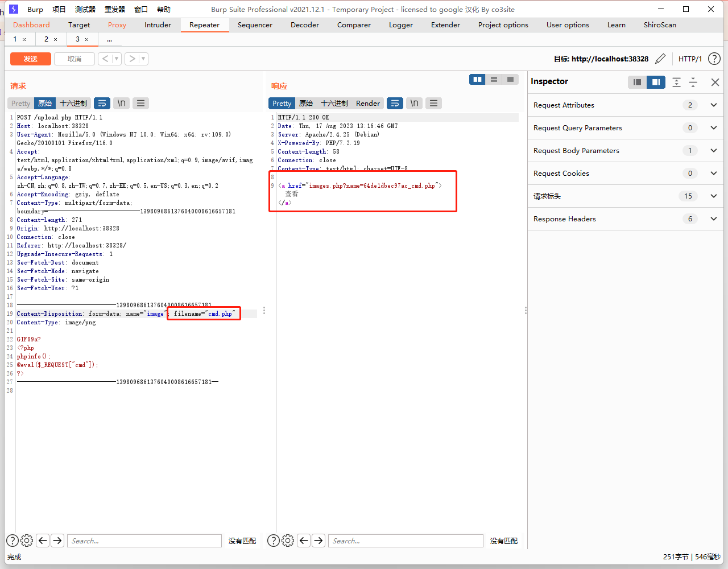Switch to the Dashboard tab

tap(31, 24)
